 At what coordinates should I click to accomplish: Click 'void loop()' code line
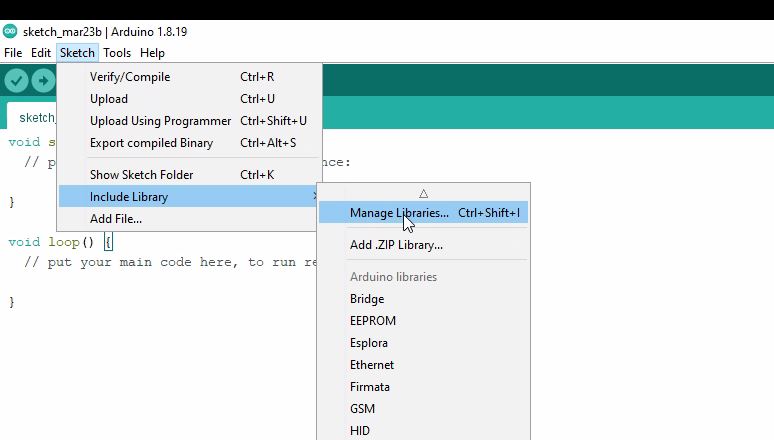pyautogui.click(x=60, y=242)
